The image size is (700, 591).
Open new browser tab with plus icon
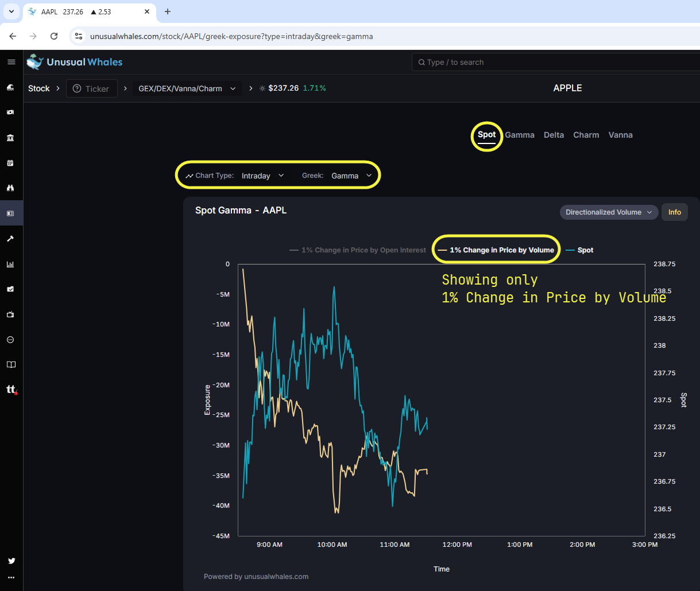[168, 11]
